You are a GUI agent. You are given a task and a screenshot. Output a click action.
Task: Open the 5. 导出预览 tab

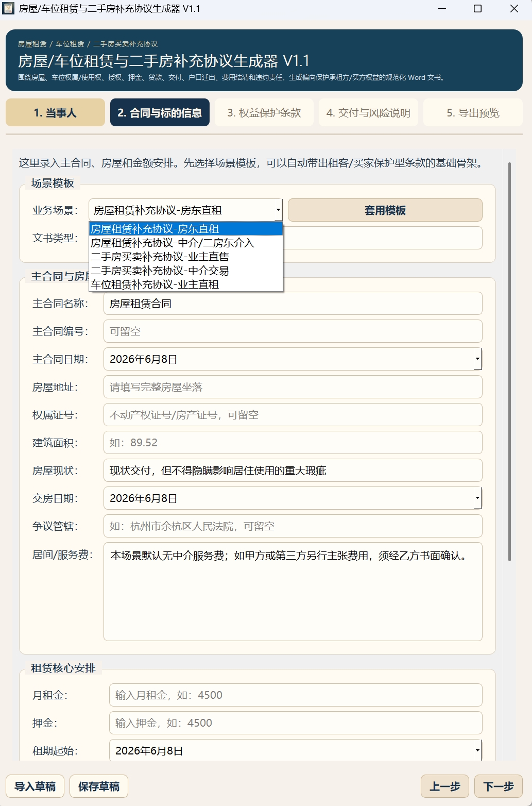pyautogui.click(x=473, y=113)
